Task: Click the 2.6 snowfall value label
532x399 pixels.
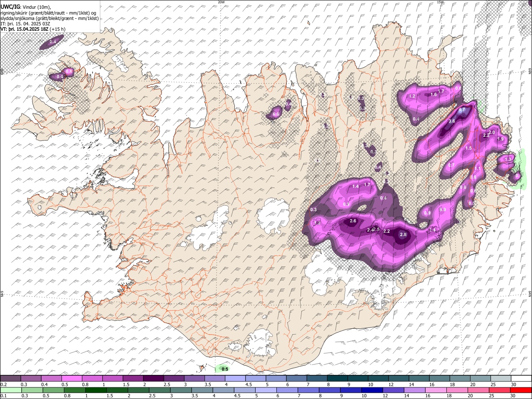Action: click(353, 221)
